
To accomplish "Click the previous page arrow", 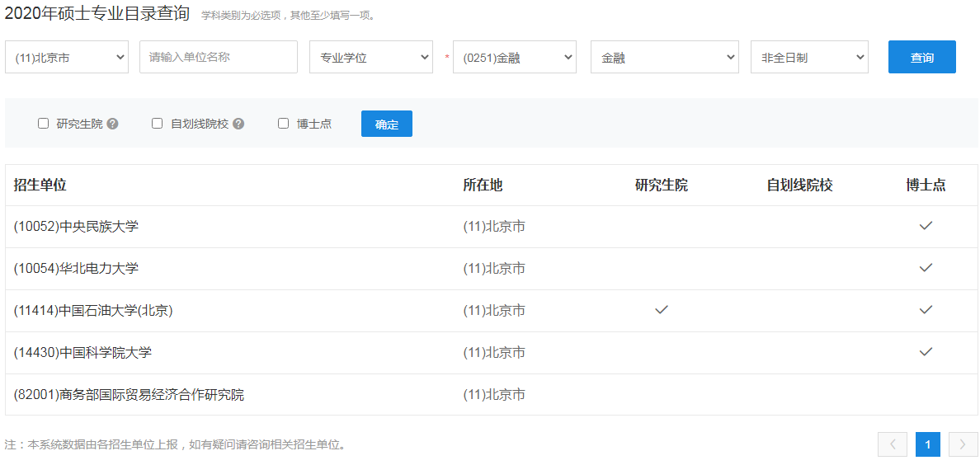I will tap(893, 444).
